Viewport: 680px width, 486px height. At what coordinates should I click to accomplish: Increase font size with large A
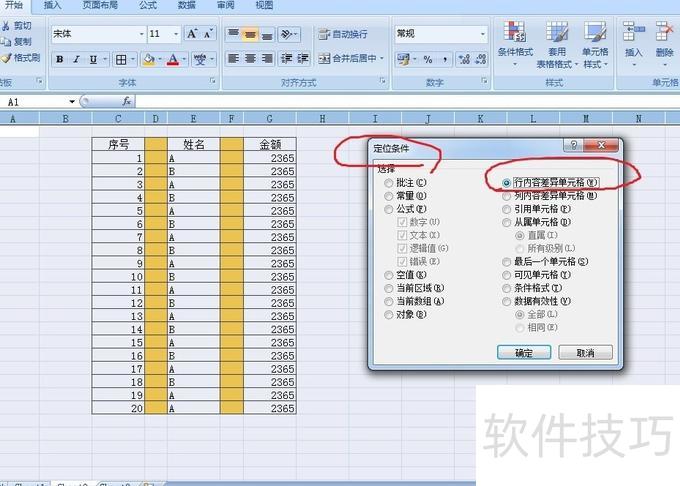coord(192,34)
